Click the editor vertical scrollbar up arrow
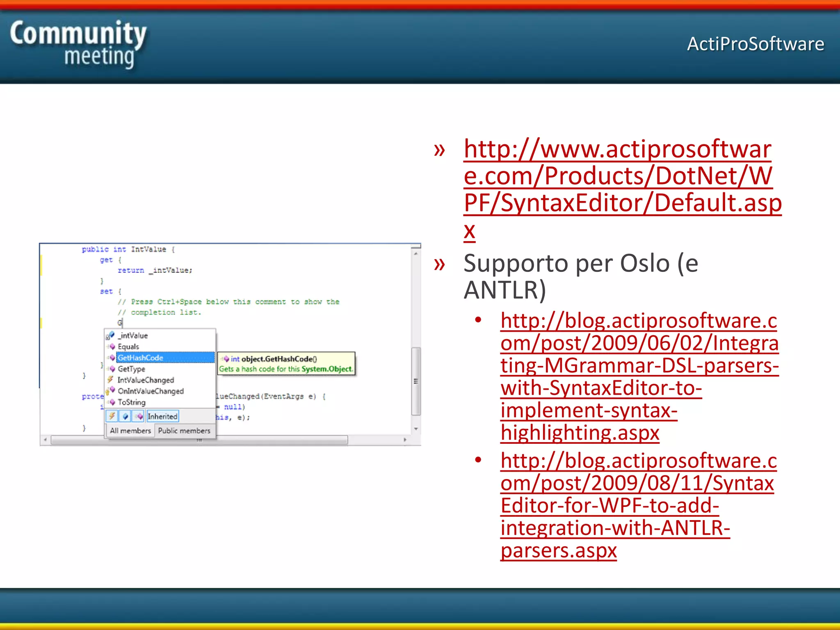The image size is (840, 630). tap(416, 254)
